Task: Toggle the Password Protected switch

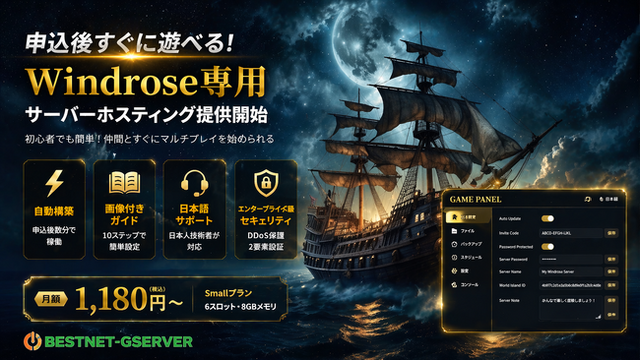Action: [x=547, y=247]
